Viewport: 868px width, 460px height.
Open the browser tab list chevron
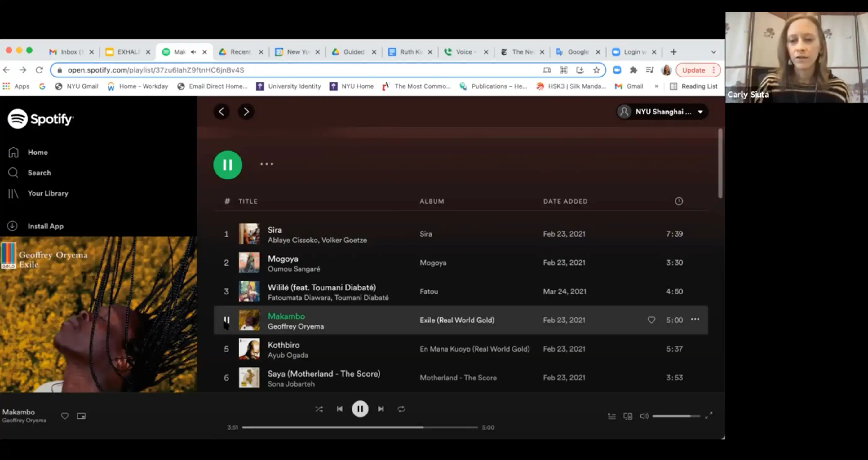[x=713, y=52]
